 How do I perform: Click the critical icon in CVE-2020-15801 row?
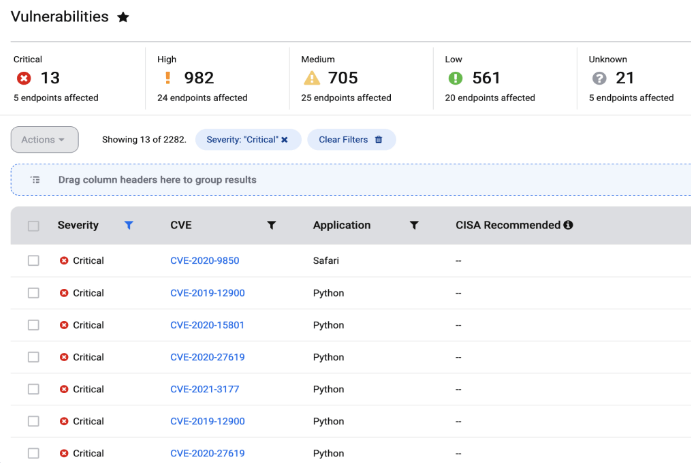64,325
